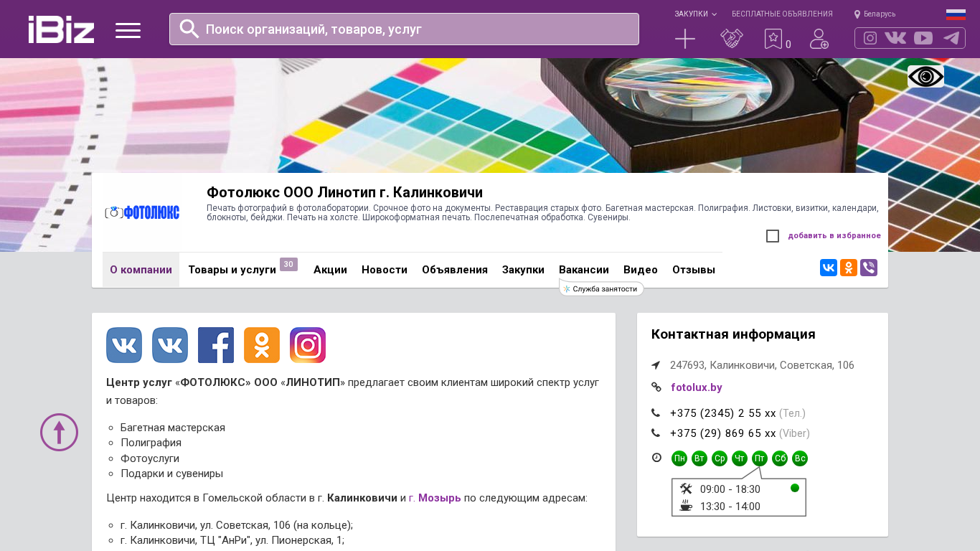Toggle the eye accessibility view icon
The height and width of the screenshot is (551, 980).
[x=925, y=76]
